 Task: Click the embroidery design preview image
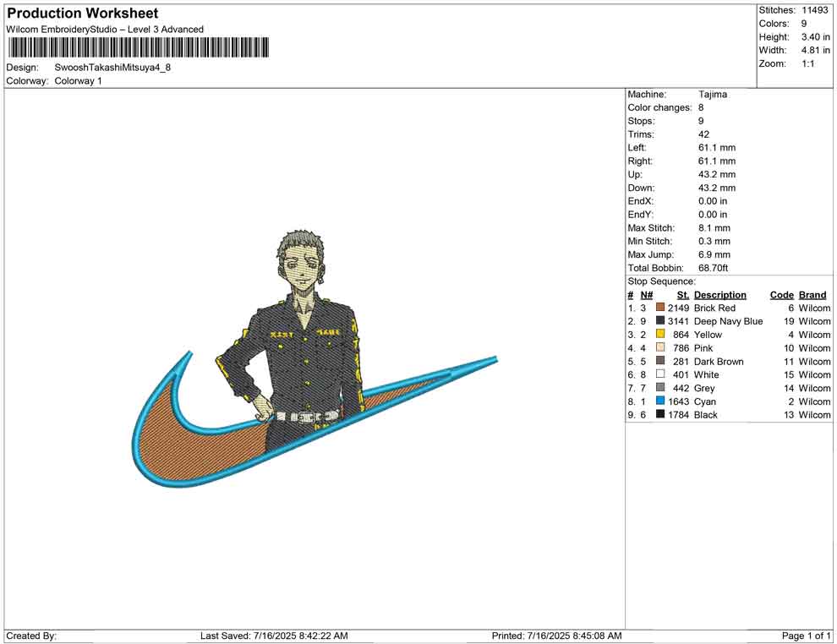315,358
